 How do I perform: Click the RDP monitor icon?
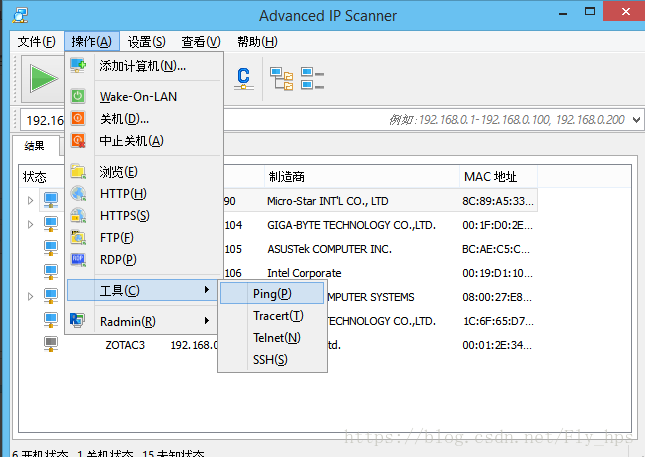click(78, 260)
